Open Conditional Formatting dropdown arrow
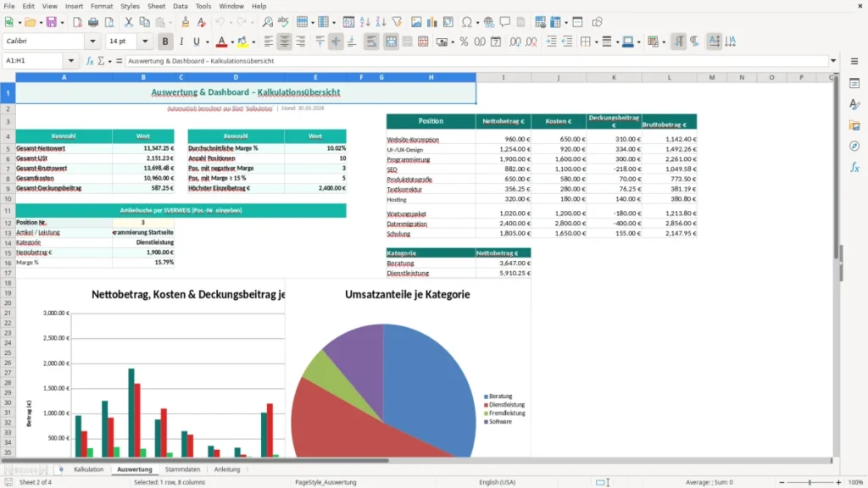Viewport: 868px width, 488px height. [663, 42]
